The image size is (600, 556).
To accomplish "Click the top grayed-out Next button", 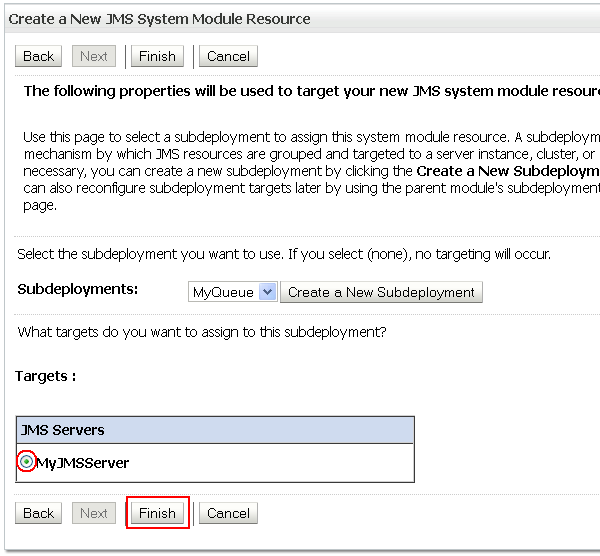I will point(94,56).
